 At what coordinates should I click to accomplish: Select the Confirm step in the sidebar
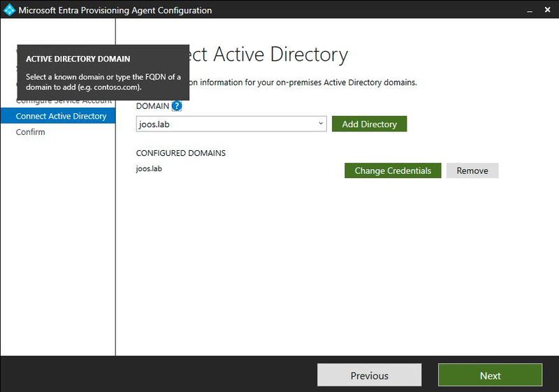tap(30, 132)
